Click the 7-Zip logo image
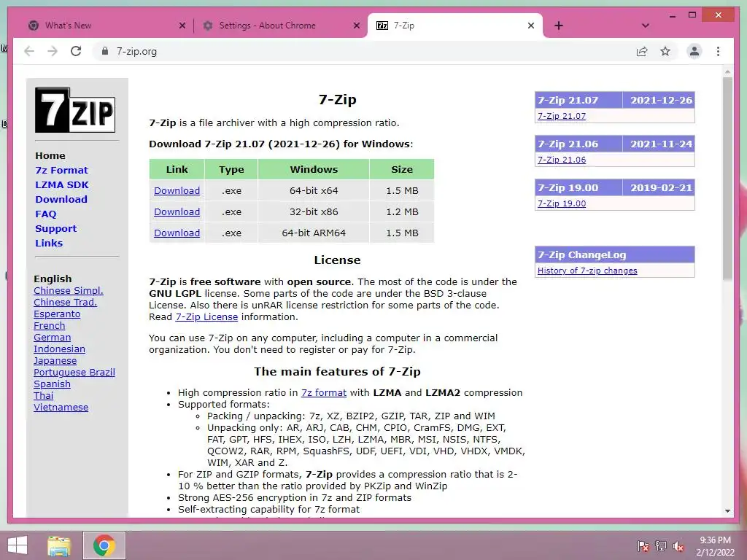747x560 pixels. click(75, 110)
